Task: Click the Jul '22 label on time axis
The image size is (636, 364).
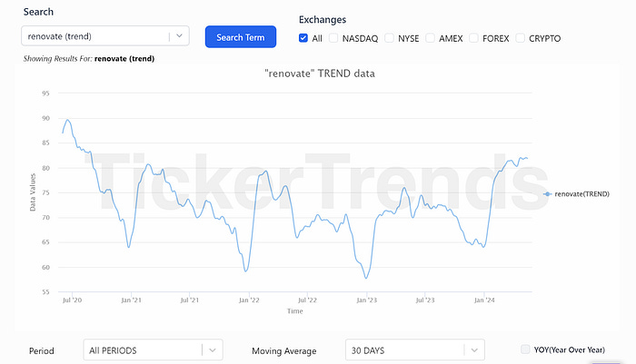Action: [307, 300]
